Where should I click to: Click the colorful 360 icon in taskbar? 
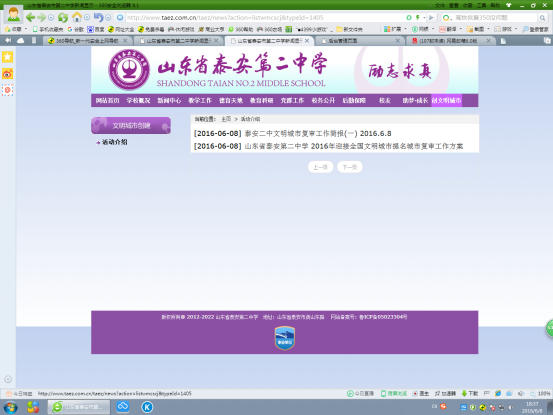[x=33, y=407]
